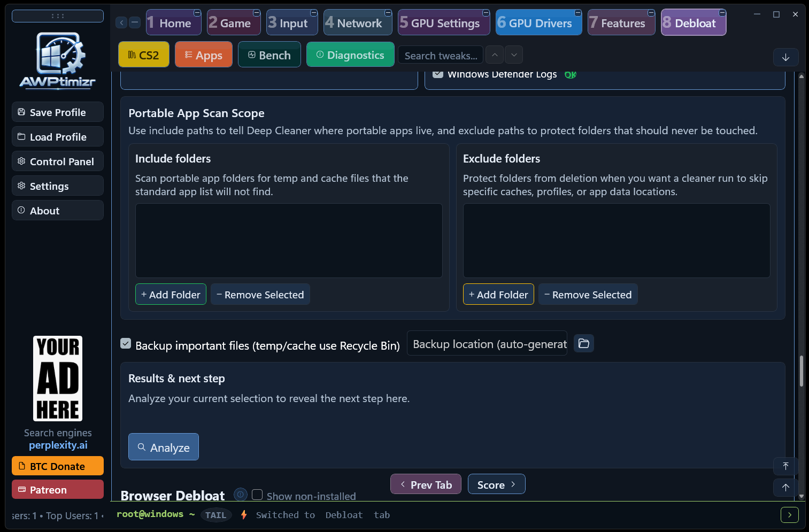
Task: Open the Network tab
Action: tap(358, 22)
